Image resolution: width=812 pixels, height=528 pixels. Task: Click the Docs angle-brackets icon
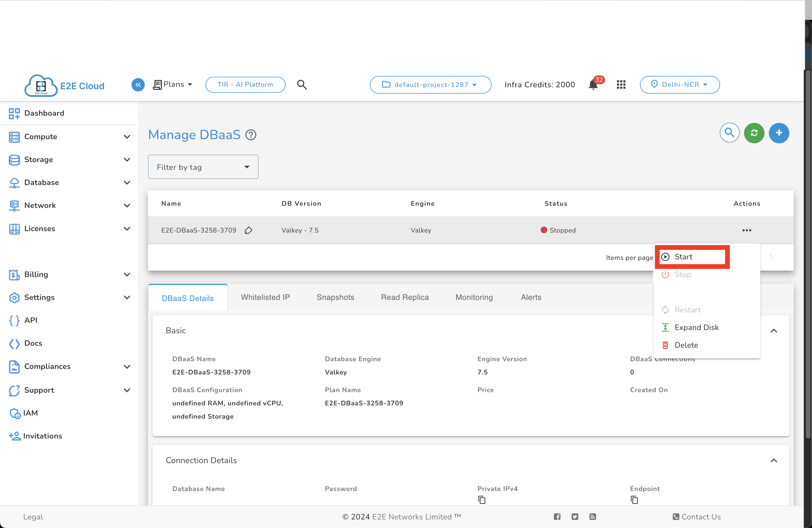click(14, 344)
